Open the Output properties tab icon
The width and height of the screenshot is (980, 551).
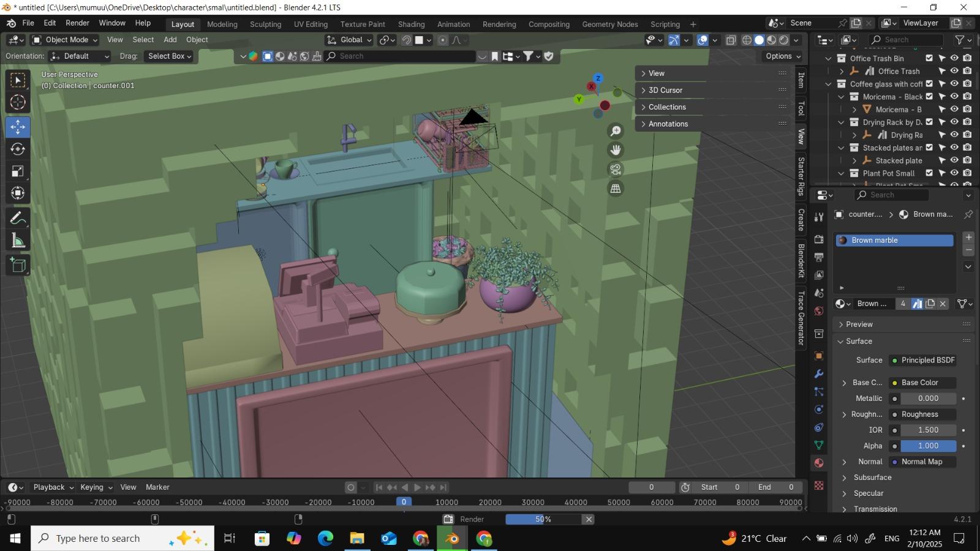click(819, 257)
